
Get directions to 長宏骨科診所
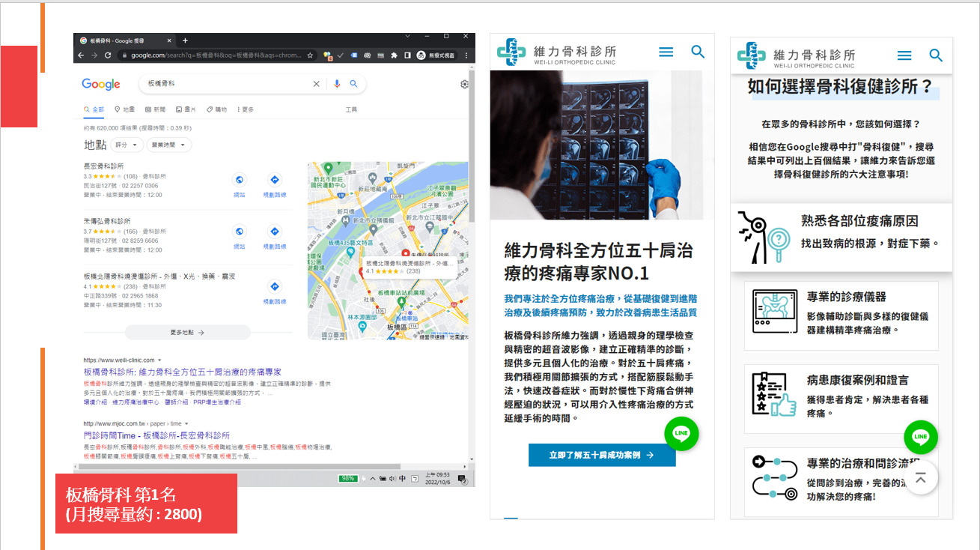(x=274, y=180)
